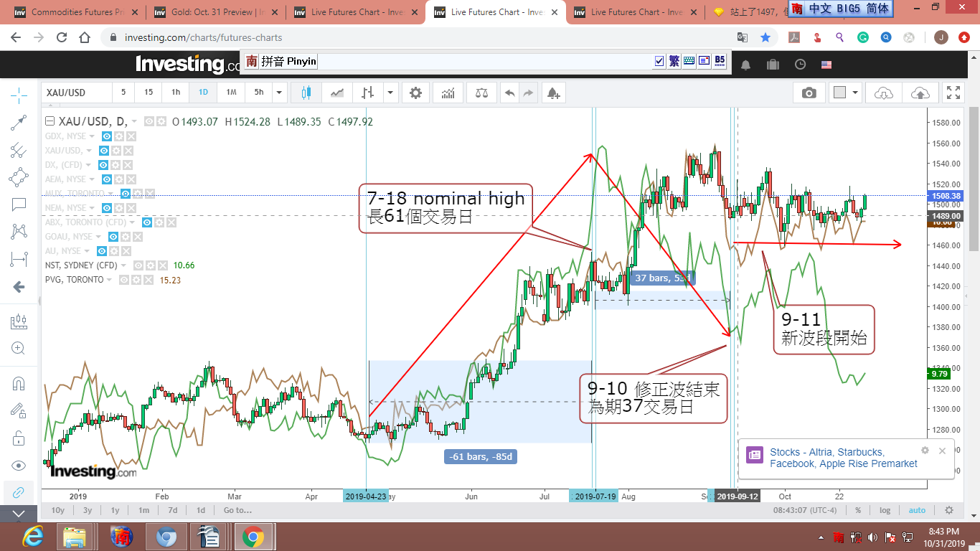Image resolution: width=980 pixels, height=551 pixels.
Task: Enter fullscreen chart mode
Action: click(953, 93)
